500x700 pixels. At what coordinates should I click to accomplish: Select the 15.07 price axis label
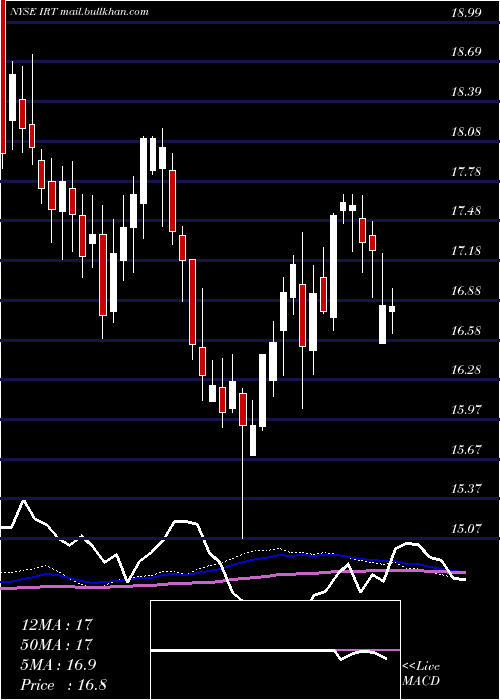466,529
